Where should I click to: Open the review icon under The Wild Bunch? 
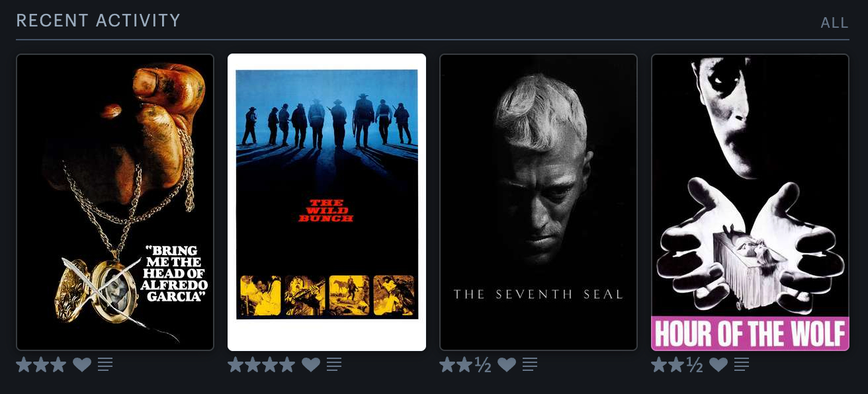pyautogui.click(x=334, y=364)
